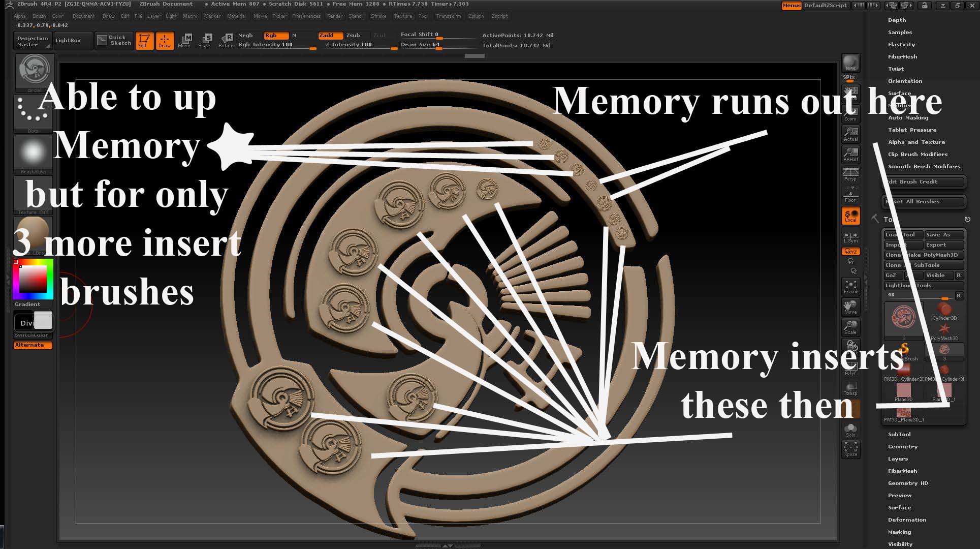Open the Stroke menu
The height and width of the screenshot is (549, 980).
[x=378, y=16]
